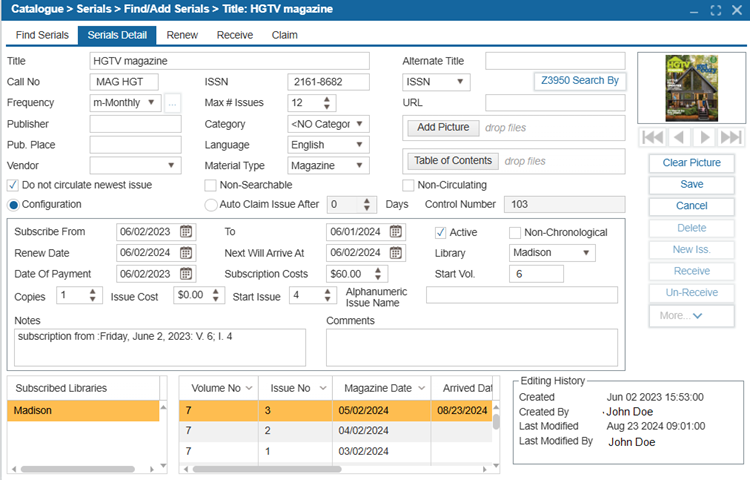Screen dimensions: 750x480
Task: Switch to the Renew tab
Action: (181, 35)
